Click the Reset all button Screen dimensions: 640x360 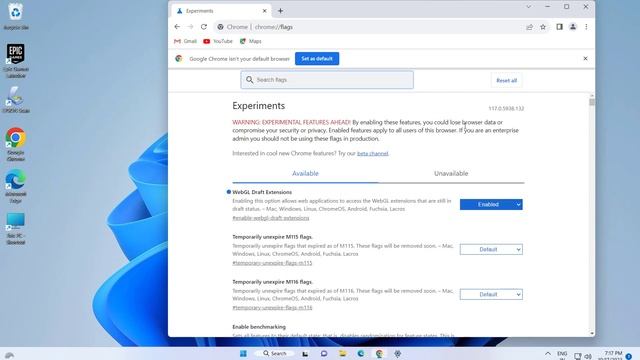[506, 80]
